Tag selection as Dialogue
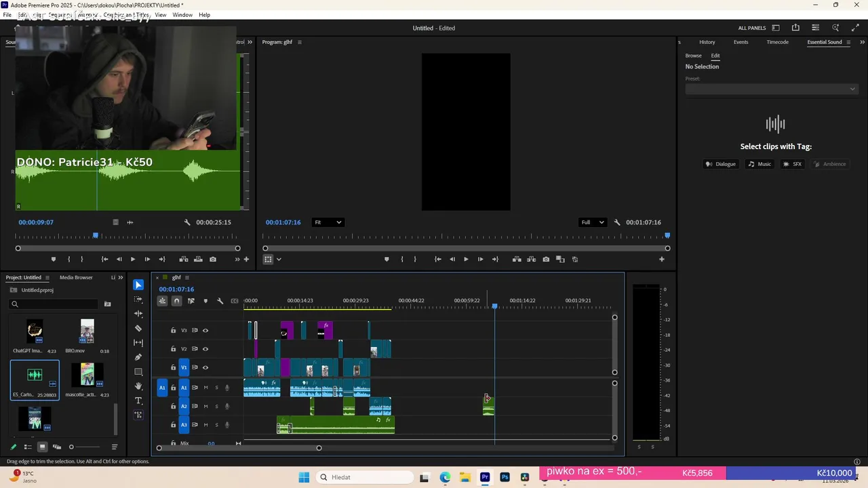Viewport: 868px width, 488px height. [720, 164]
